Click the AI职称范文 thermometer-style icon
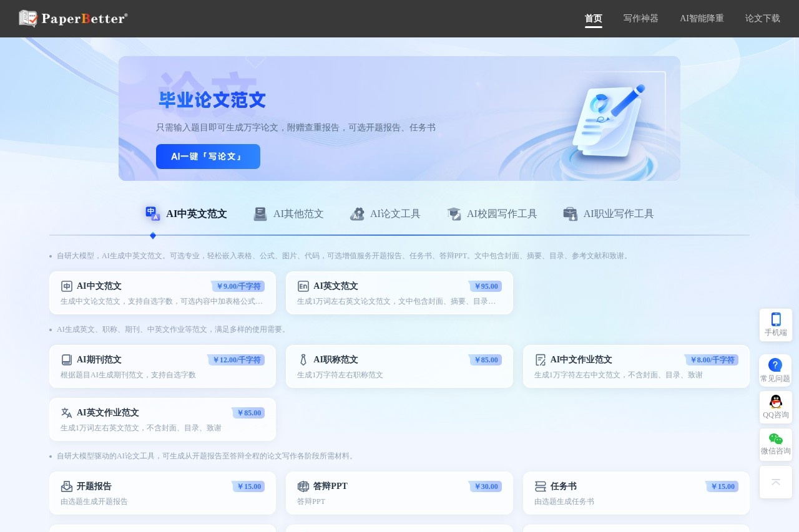 click(x=302, y=360)
